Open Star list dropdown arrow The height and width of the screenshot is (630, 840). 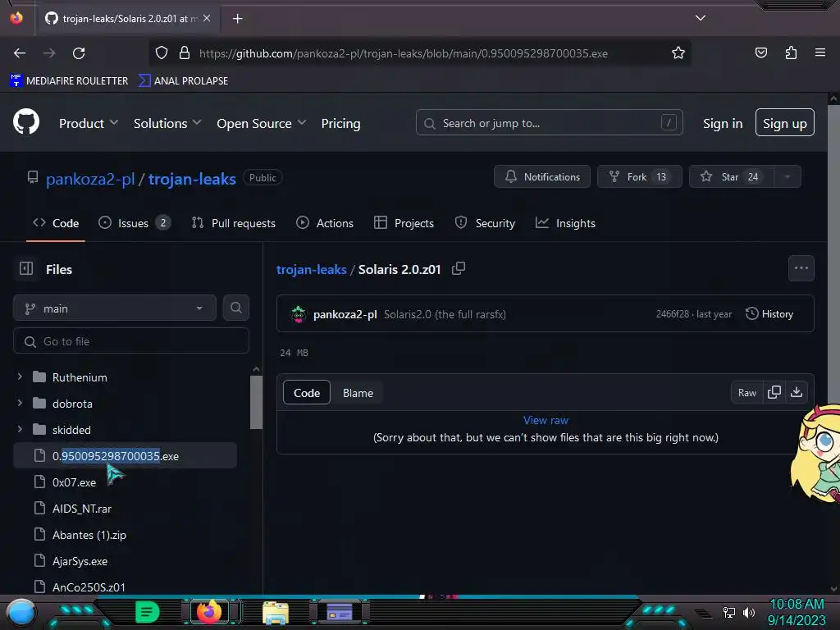(x=787, y=177)
